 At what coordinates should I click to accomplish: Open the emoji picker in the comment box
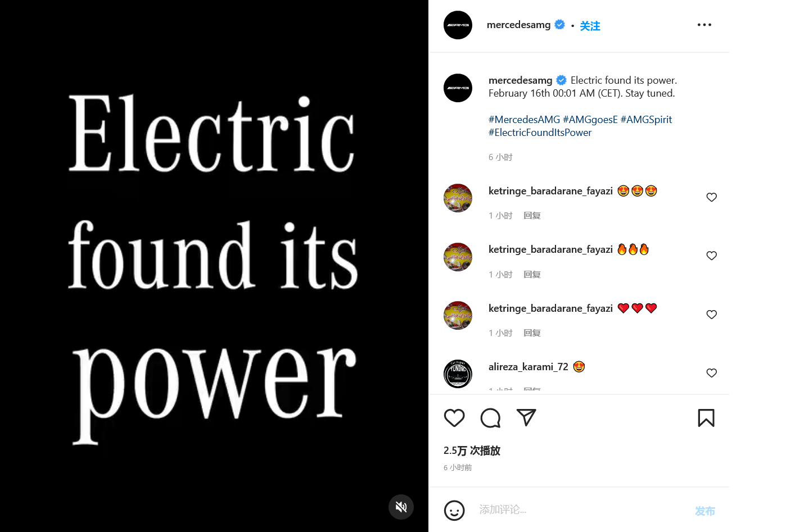(454, 511)
